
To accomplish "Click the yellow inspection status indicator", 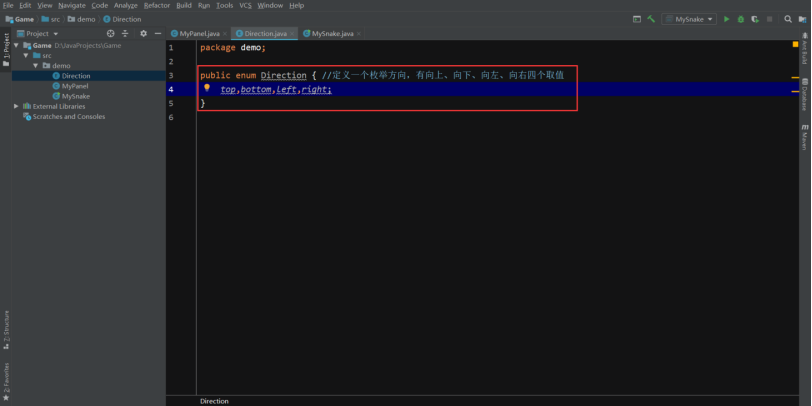I will point(795,45).
